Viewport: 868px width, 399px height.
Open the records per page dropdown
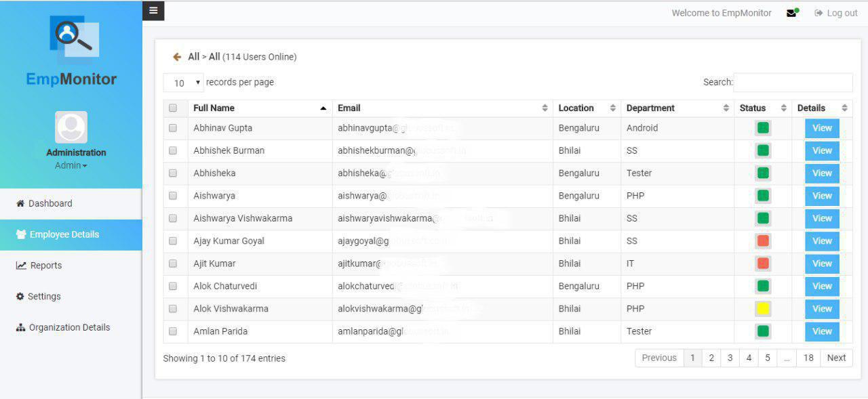point(184,83)
